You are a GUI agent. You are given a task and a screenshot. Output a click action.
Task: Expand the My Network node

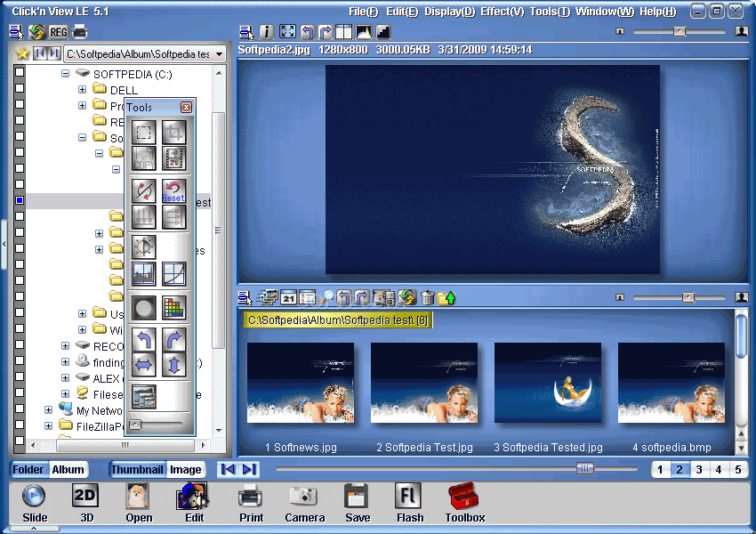(49, 410)
